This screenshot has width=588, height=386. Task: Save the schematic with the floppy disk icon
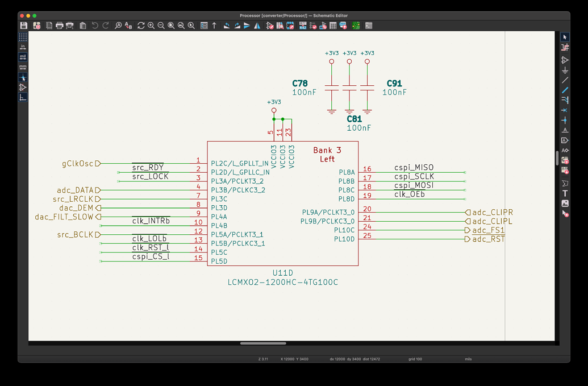click(24, 26)
